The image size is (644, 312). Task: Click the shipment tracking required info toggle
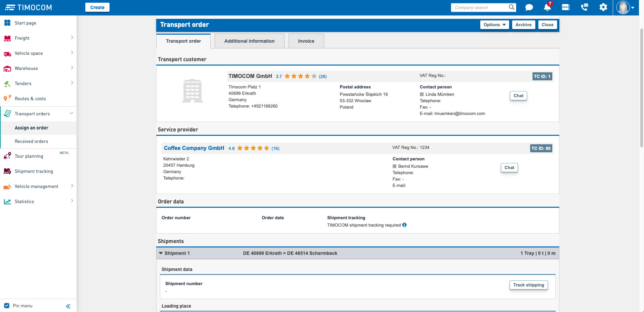404,225
